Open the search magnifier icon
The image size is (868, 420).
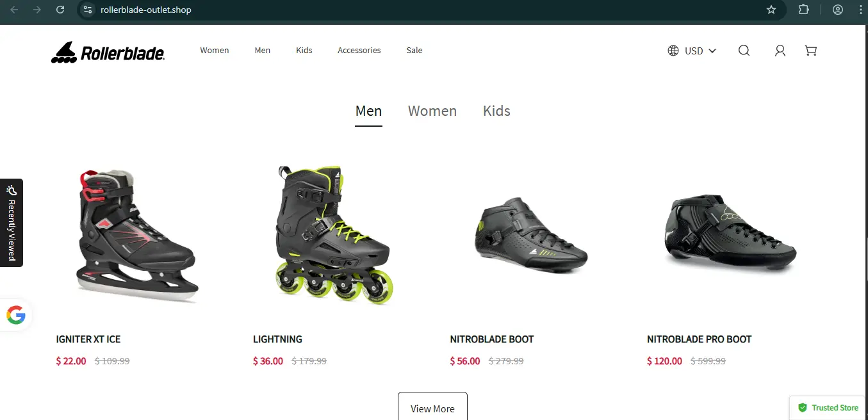click(744, 51)
